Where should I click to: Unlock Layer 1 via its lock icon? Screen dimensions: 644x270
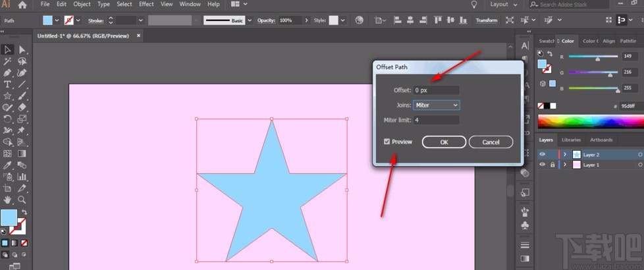pos(552,165)
